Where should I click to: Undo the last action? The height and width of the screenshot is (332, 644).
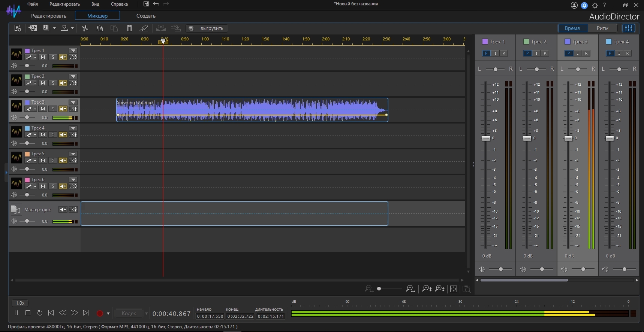[156, 4]
